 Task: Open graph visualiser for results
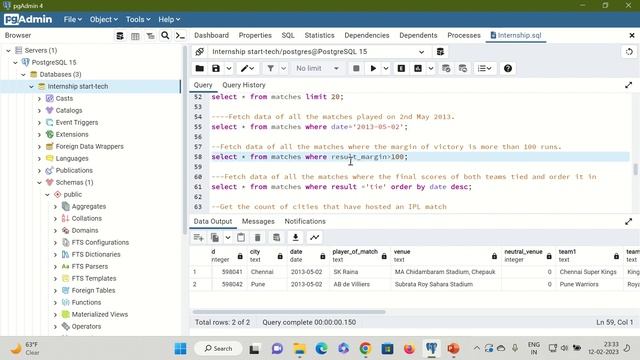click(314, 238)
